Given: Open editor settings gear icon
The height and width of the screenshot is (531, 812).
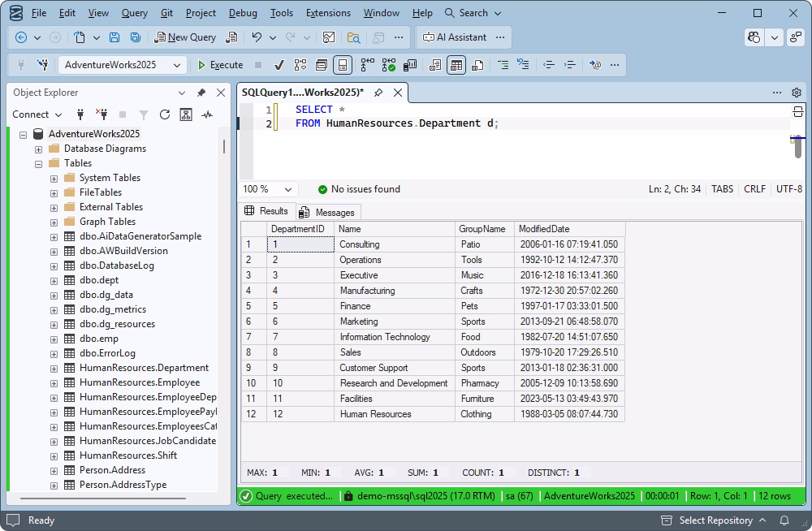Looking at the screenshot, I should [x=797, y=93].
